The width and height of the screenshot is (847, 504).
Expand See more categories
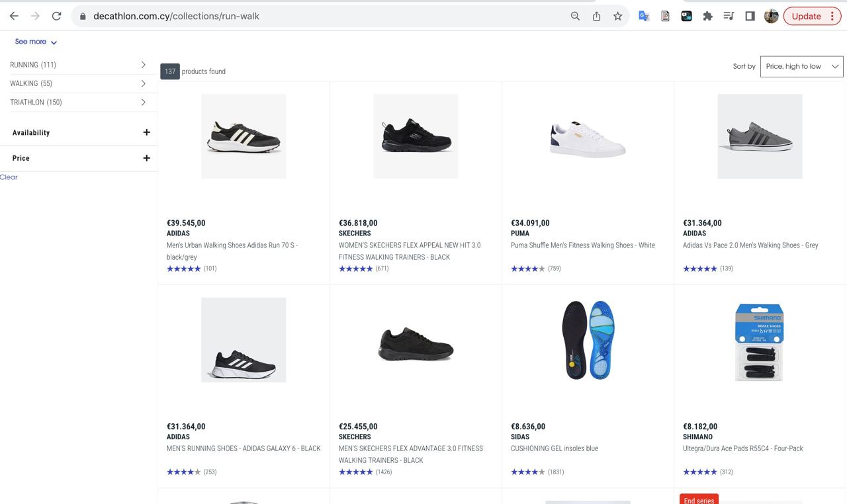pyautogui.click(x=36, y=42)
